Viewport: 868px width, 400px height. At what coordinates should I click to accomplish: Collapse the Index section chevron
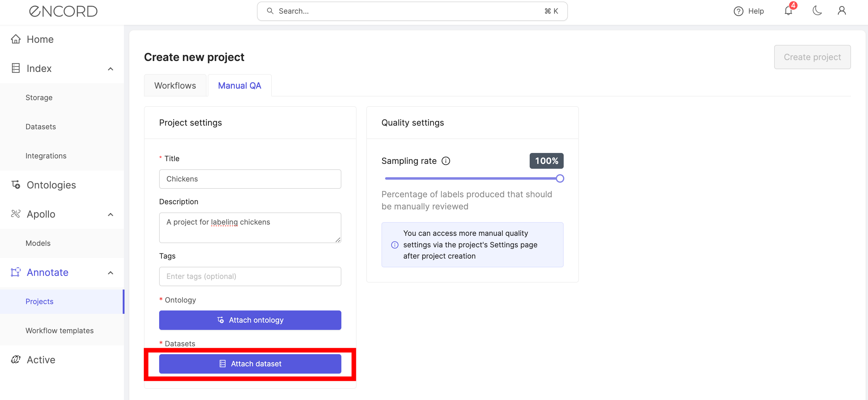(x=111, y=69)
